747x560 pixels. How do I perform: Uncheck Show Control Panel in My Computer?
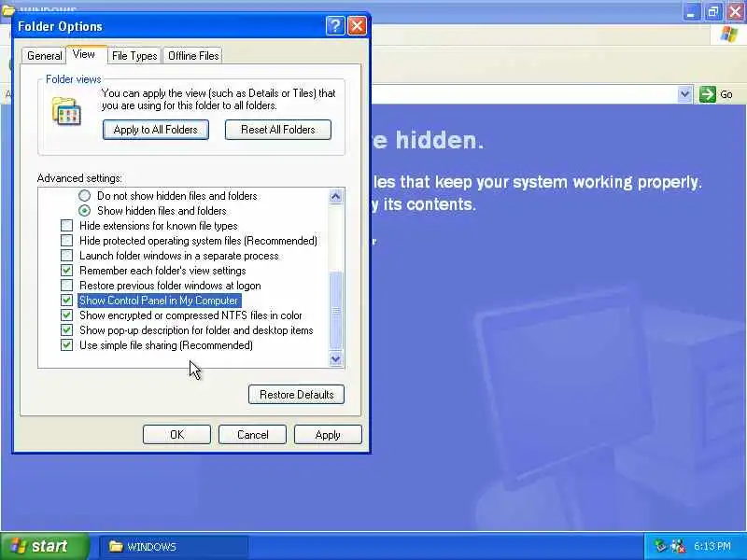click(66, 301)
